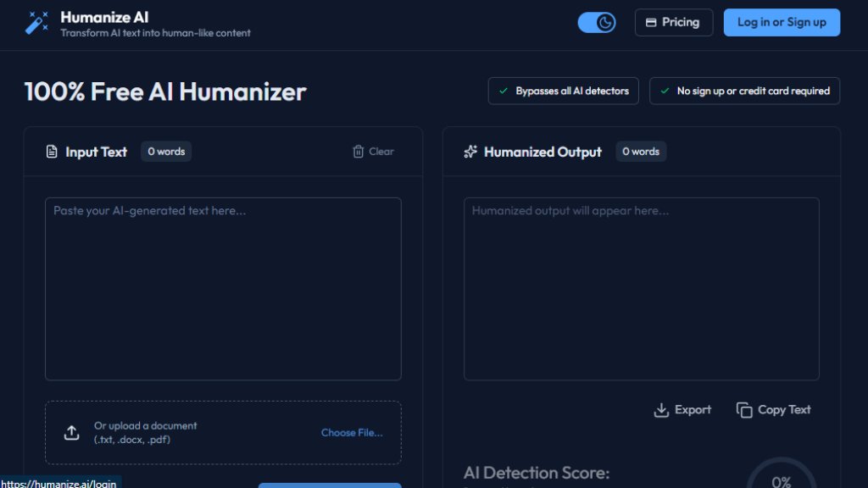
Task: Click the Input Text heading
Action: coord(96,152)
